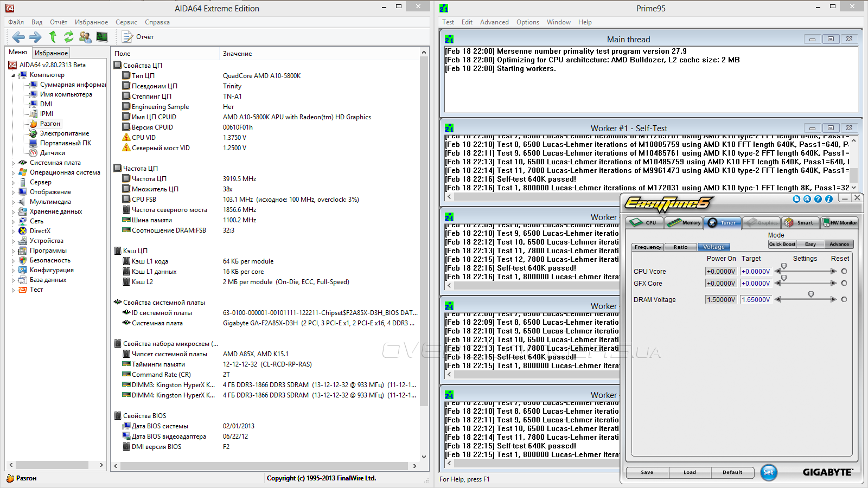Click the EasyTune6 Set button
The height and width of the screenshot is (488, 868).
click(x=768, y=472)
